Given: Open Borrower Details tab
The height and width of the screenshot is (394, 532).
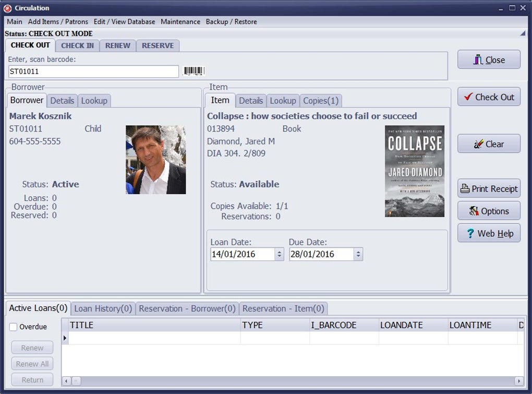Looking at the screenshot, I should (x=62, y=101).
